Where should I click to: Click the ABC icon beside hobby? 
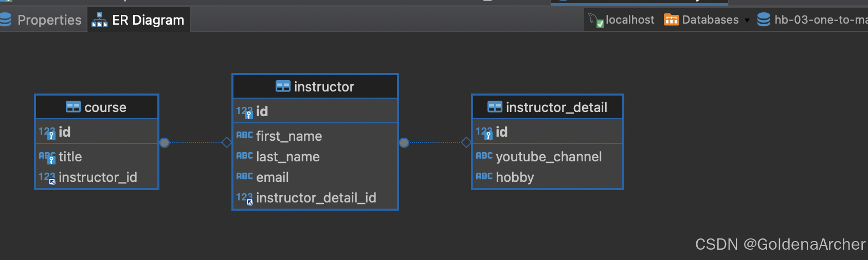[484, 176]
